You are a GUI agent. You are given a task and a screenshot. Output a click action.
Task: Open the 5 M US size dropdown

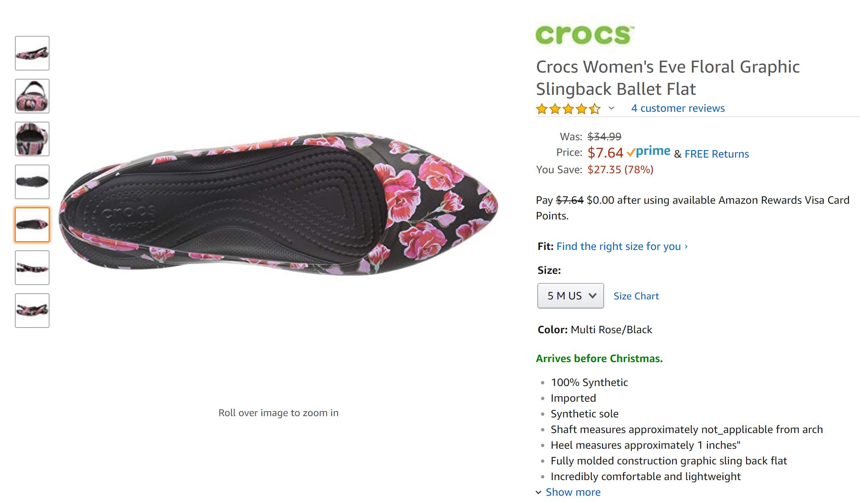pos(570,296)
